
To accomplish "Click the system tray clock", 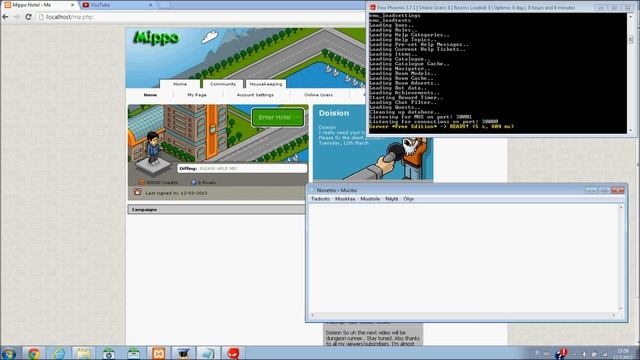I will (x=623, y=354).
